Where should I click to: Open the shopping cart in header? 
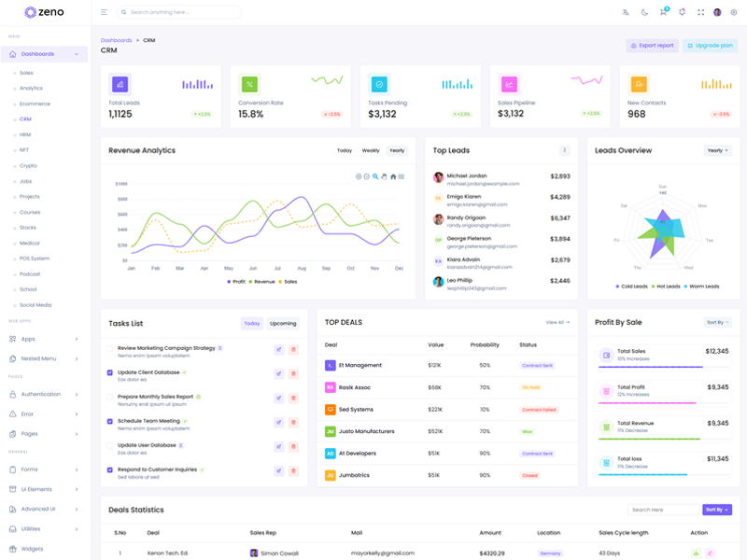(663, 12)
